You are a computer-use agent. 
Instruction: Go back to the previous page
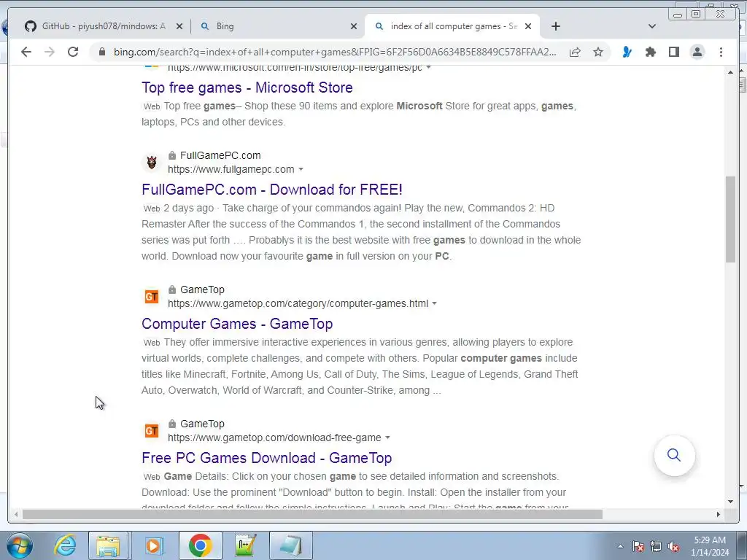point(26,52)
